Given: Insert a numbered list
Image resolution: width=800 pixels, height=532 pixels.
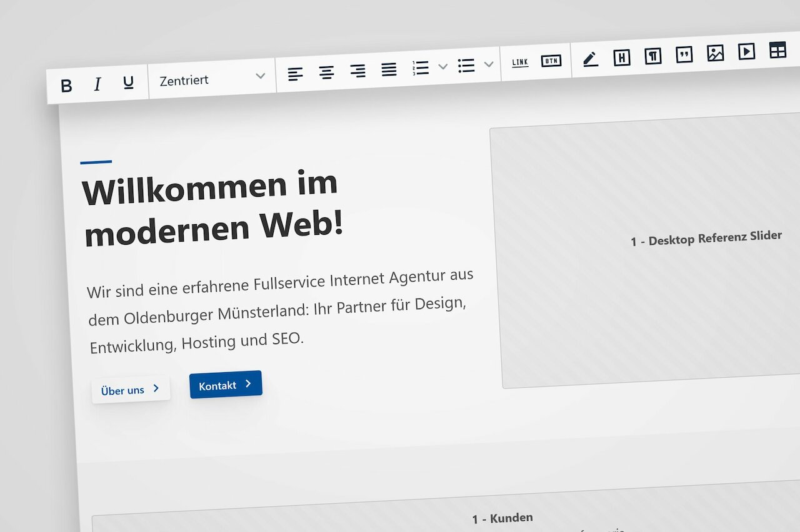Looking at the screenshot, I should 421,67.
